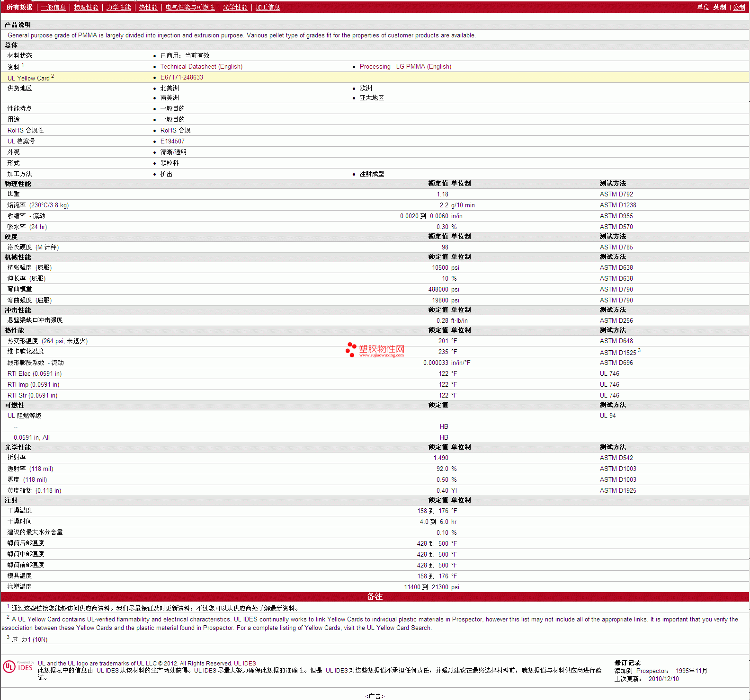This screenshot has width=750, height=700.
Task: Select transmittance value 92.0
Action: pyautogui.click(x=442, y=469)
